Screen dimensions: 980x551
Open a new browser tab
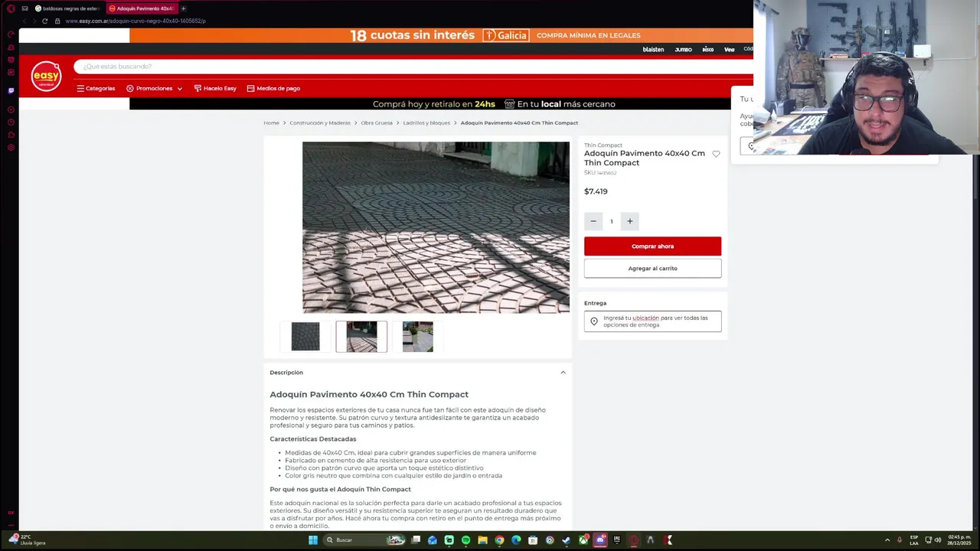coord(183,8)
